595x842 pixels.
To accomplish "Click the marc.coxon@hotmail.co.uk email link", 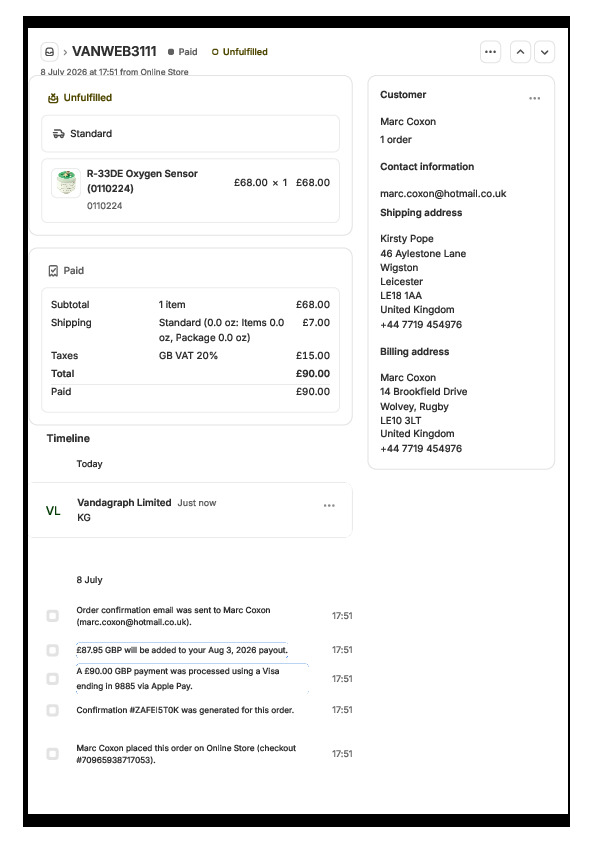I will click(443, 193).
